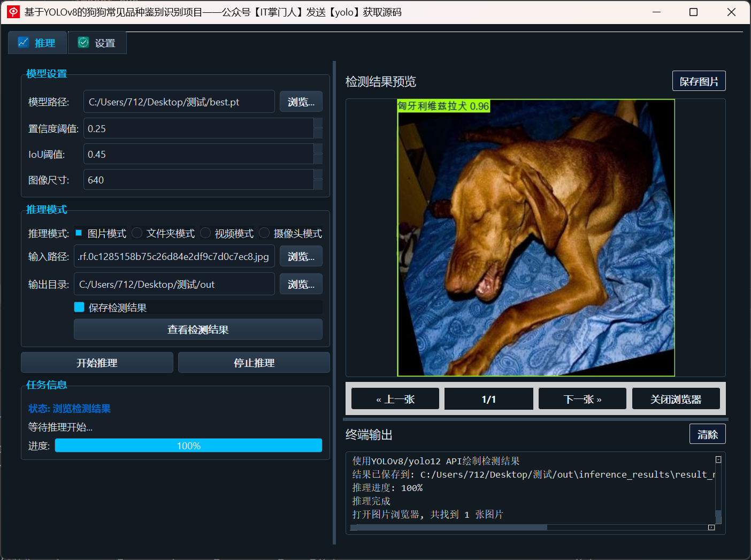Open the 设置 tab
Image resolution: width=751 pixels, height=560 pixels.
pyautogui.click(x=97, y=43)
